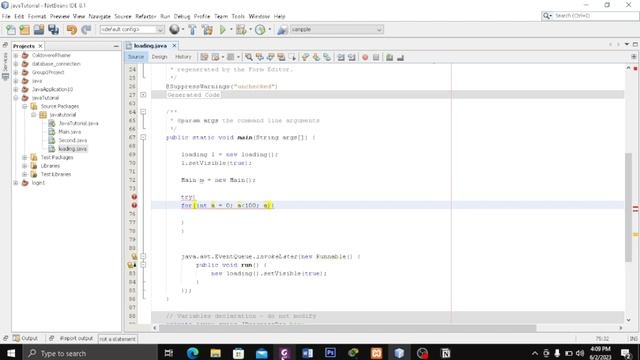Click the Clean and Build icon
The image size is (640, 360).
click(207, 29)
